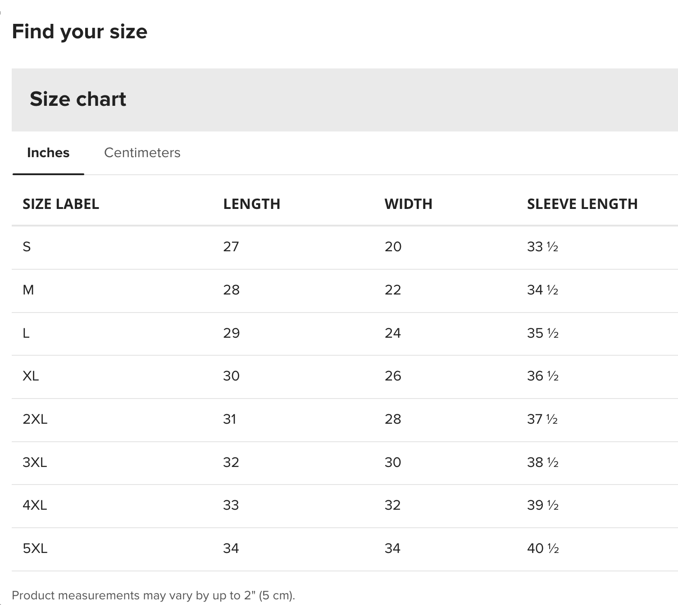Viewport: 678px width, 616px height.
Task: Click the Find your size heading
Action: point(79,32)
